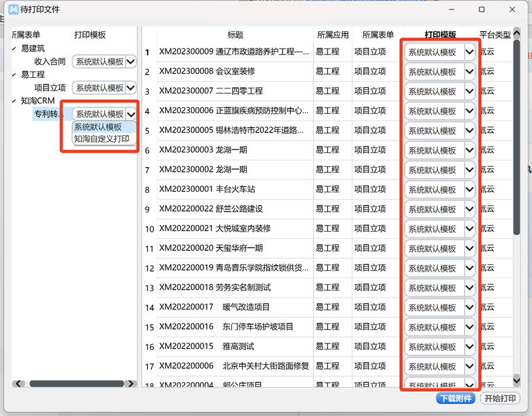Viewport: 532px width, 416px height.
Task: Open the template dropdown for 收入合同
Action: click(x=131, y=62)
